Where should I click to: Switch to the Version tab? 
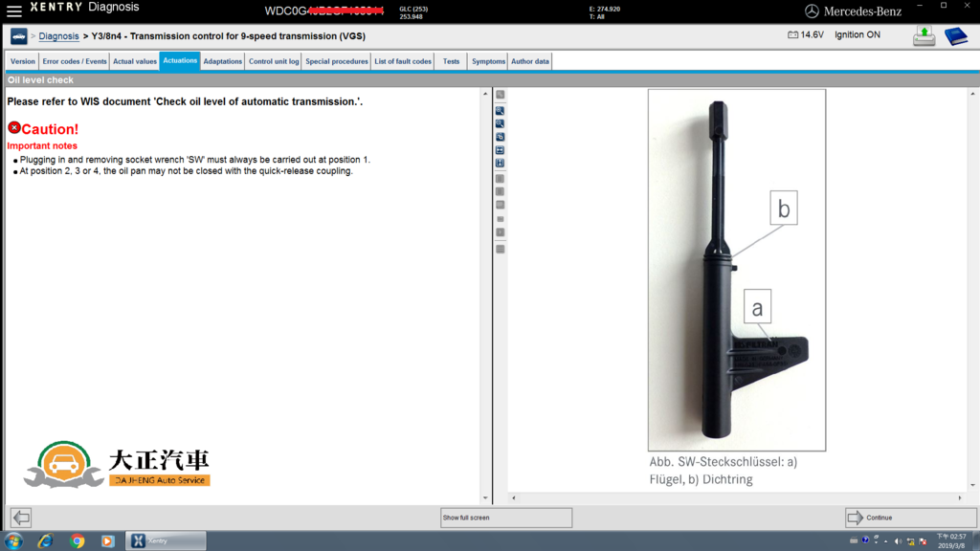tap(23, 61)
